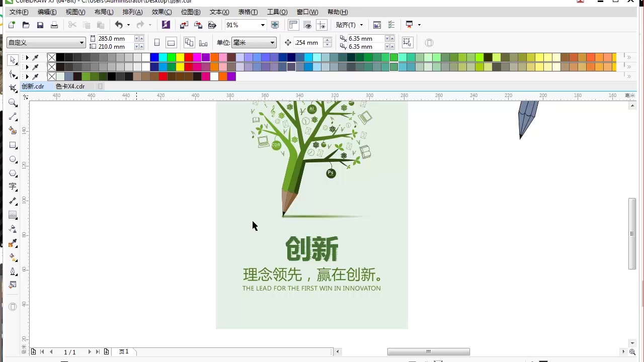Select the 页1 page tab
This screenshot has width=644, height=362.
tap(124, 351)
